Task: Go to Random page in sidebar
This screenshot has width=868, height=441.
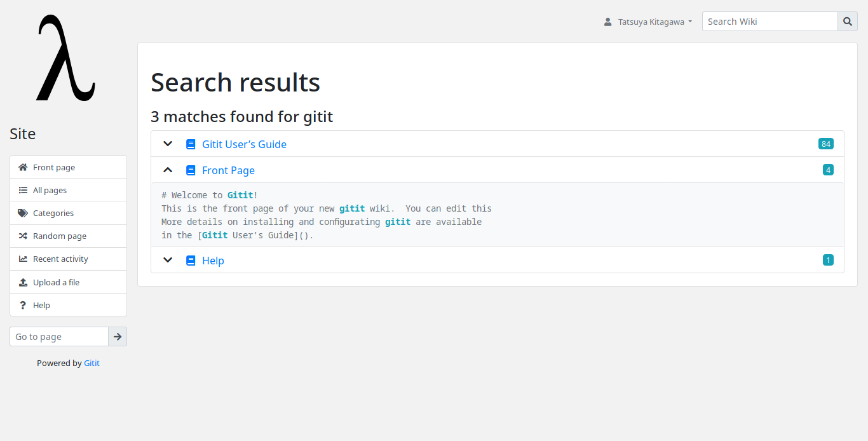Action: click(x=68, y=236)
